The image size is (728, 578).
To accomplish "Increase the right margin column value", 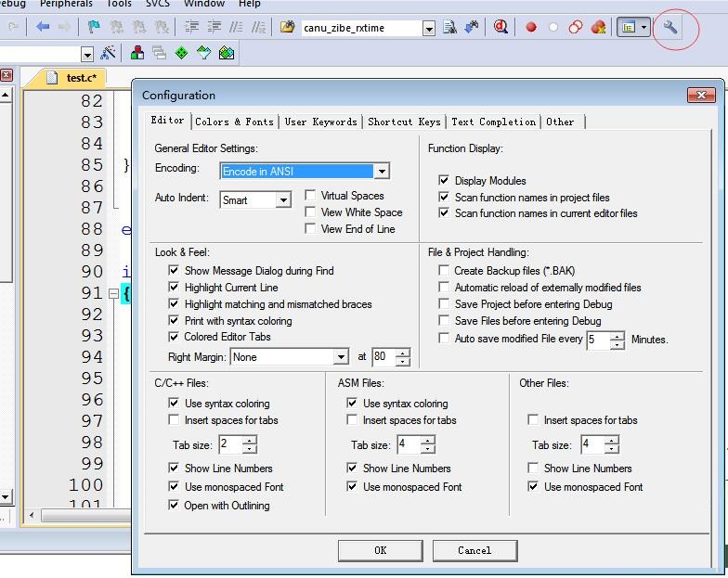I will [x=403, y=353].
